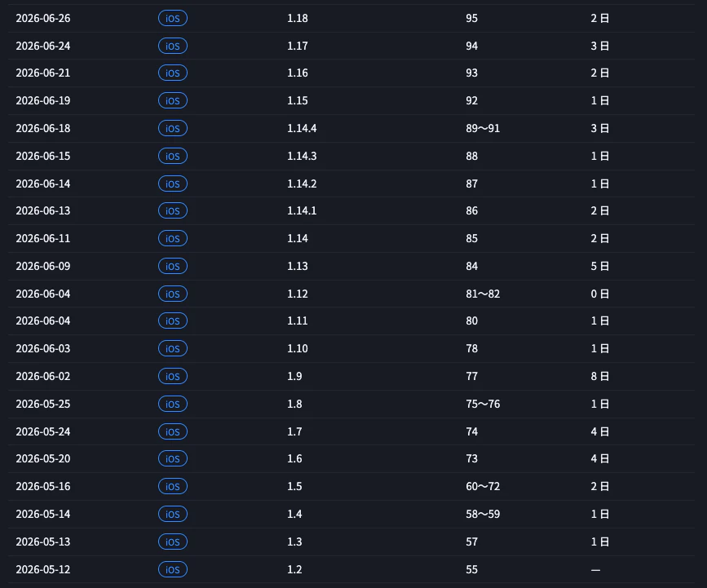Click the iOS badge for version 1.14.2

click(x=173, y=184)
